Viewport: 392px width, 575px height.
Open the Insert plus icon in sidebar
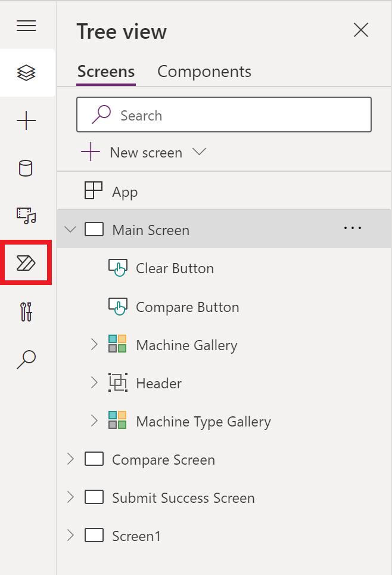click(x=26, y=120)
